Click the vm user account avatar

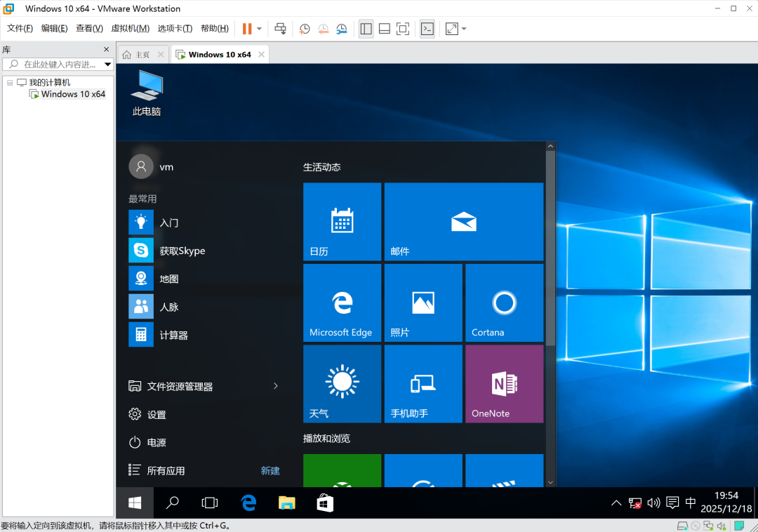[x=140, y=167]
